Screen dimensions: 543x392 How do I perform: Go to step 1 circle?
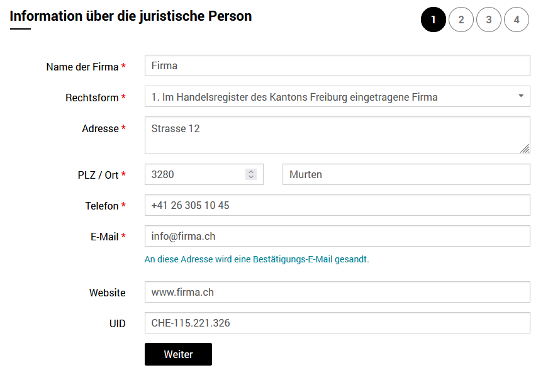point(433,20)
